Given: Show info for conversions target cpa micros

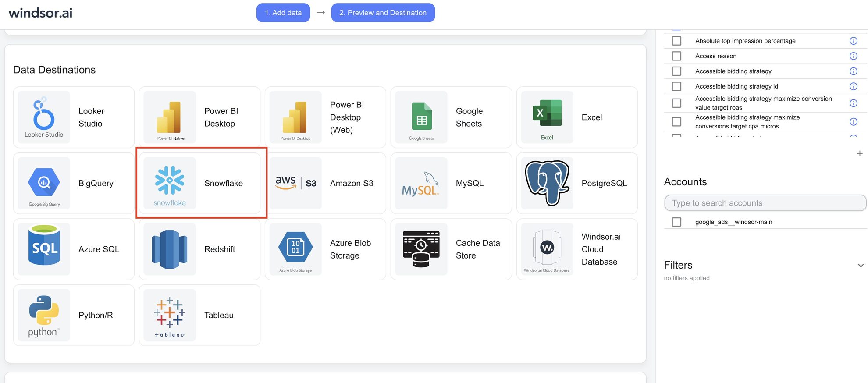Looking at the screenshot, I should [853, 121].
